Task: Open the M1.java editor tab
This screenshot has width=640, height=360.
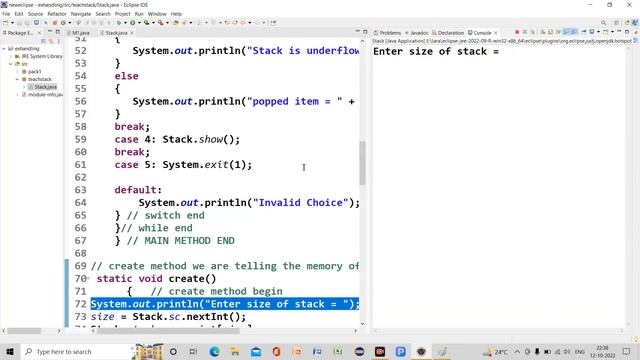Action: (78, 33)
